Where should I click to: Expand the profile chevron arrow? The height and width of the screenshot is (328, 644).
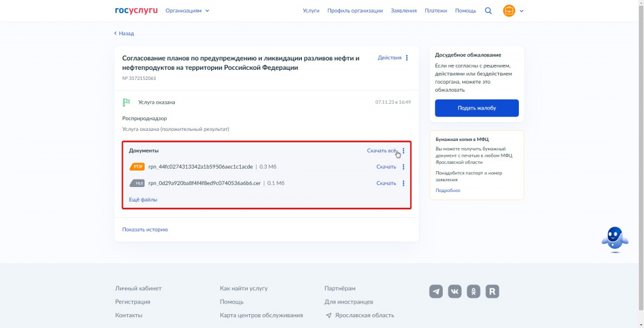coord(521,11)
